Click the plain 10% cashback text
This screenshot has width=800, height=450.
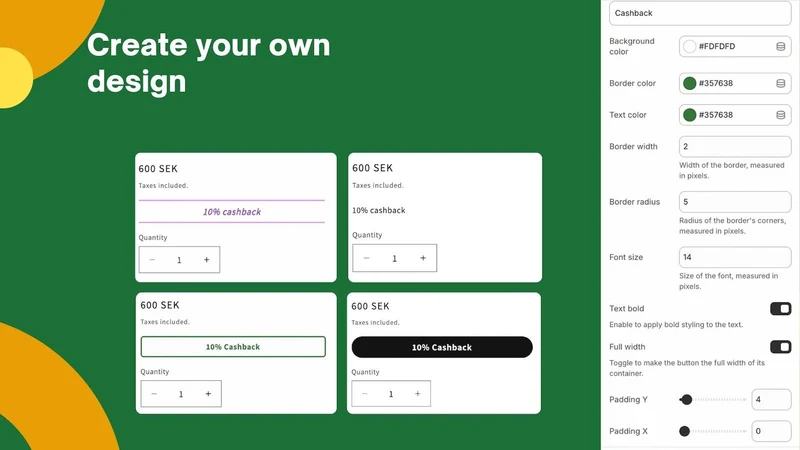point(379,210)
